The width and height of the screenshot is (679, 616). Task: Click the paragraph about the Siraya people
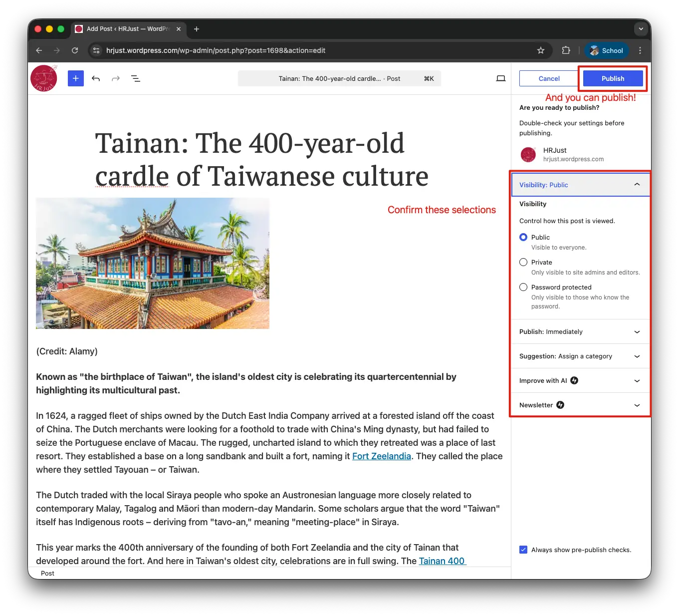pos(268,508)
